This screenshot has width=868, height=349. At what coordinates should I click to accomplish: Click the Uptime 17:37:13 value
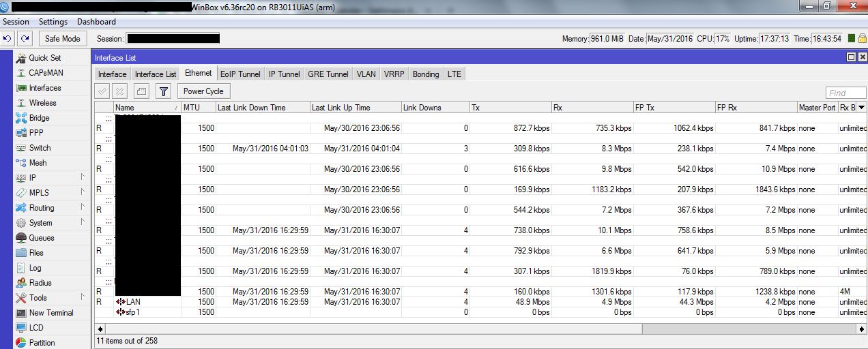[775, 39]
